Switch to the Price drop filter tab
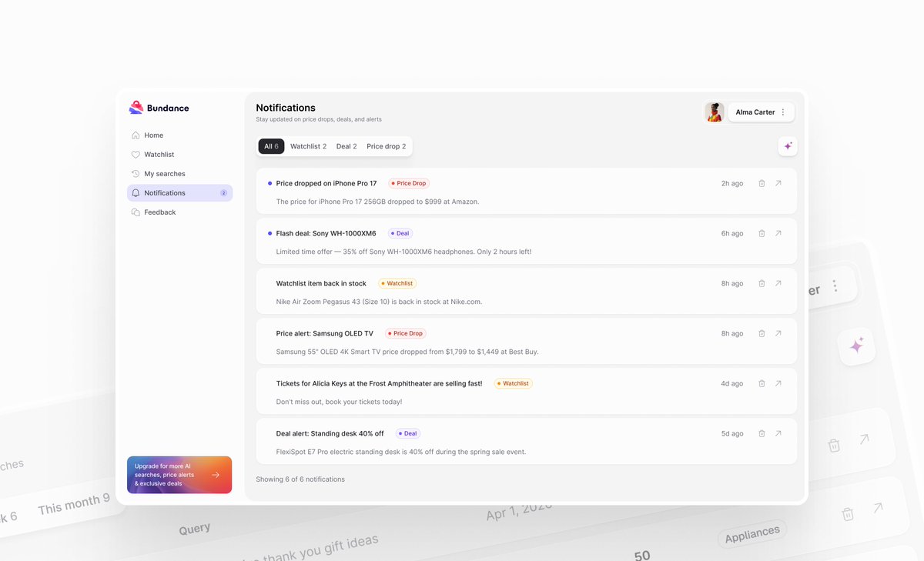 [x=386, y=146]
